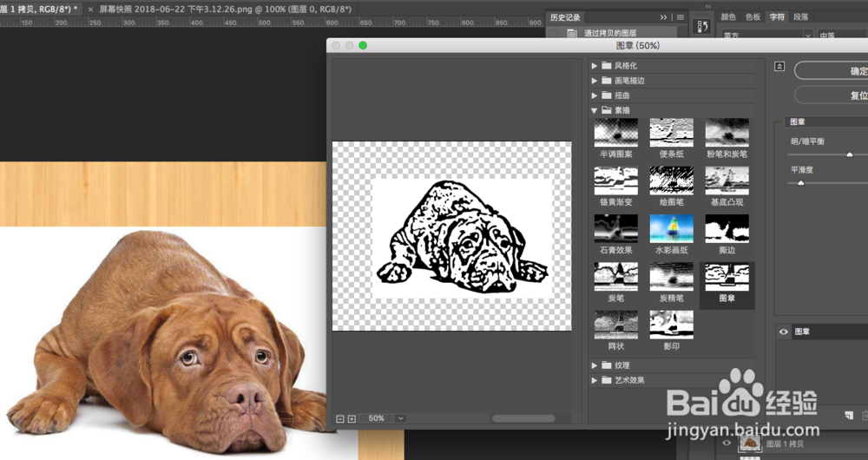Switch to the 屏幕快照 document tab
The image size is (868, 460).
pyautogui.click(x=226, y=10)
